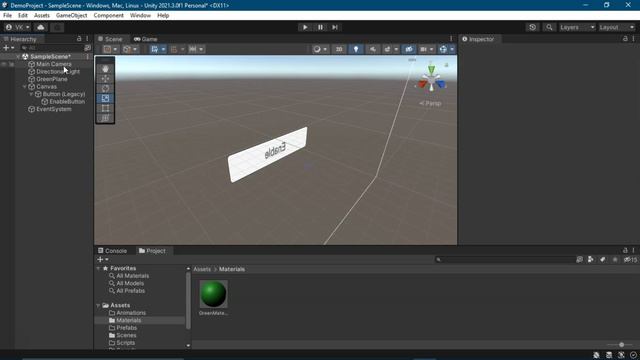Toggle scene lighting bulb
The image size is (640, 360).
(x=356, y=49)
